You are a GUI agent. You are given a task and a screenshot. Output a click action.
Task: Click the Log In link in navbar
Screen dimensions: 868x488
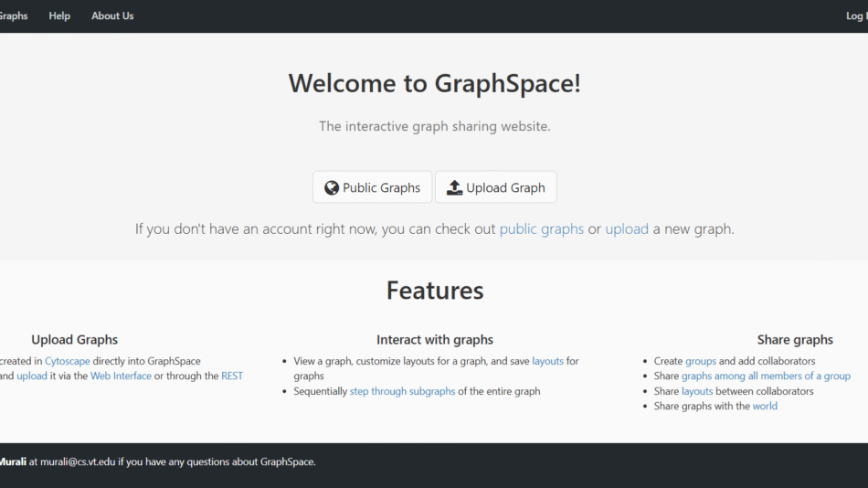click(x=857, y=16)
